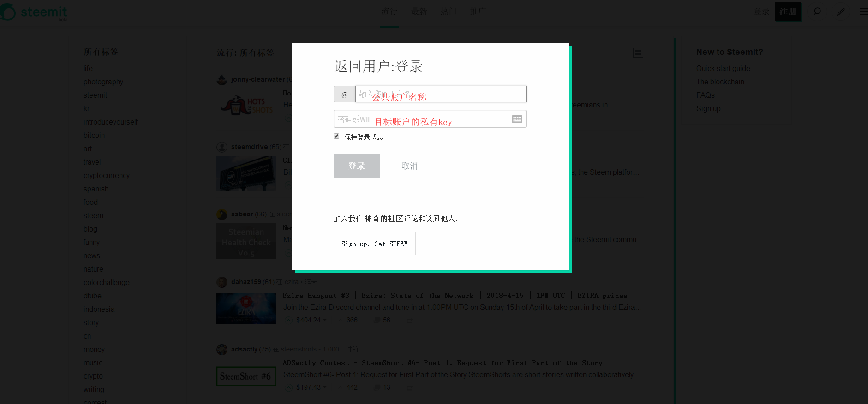Viewport: 868px width, 404px height.
Task: Resteem the SteemShort #6 post
Action: coord(409,387)
